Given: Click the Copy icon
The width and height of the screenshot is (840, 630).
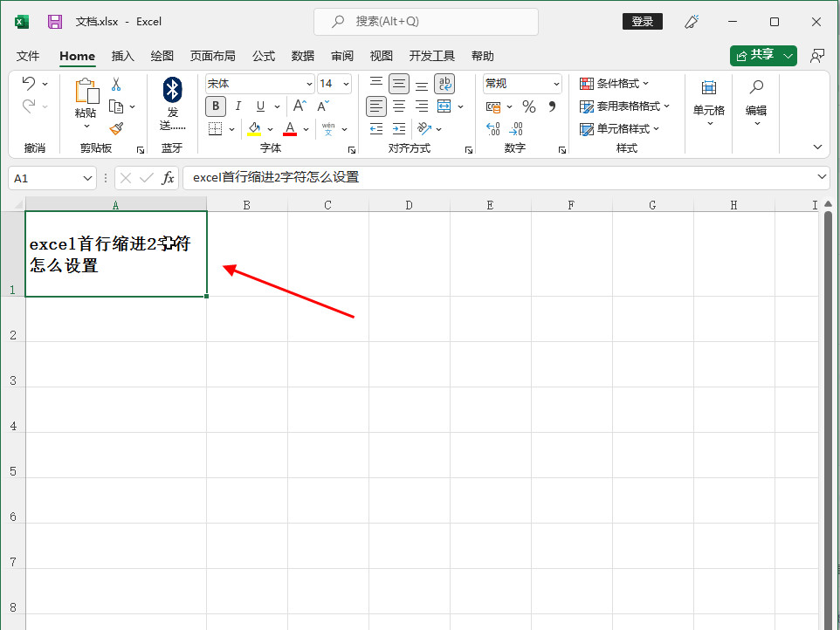Looking at the screenshot, I should tap(116, 106).
